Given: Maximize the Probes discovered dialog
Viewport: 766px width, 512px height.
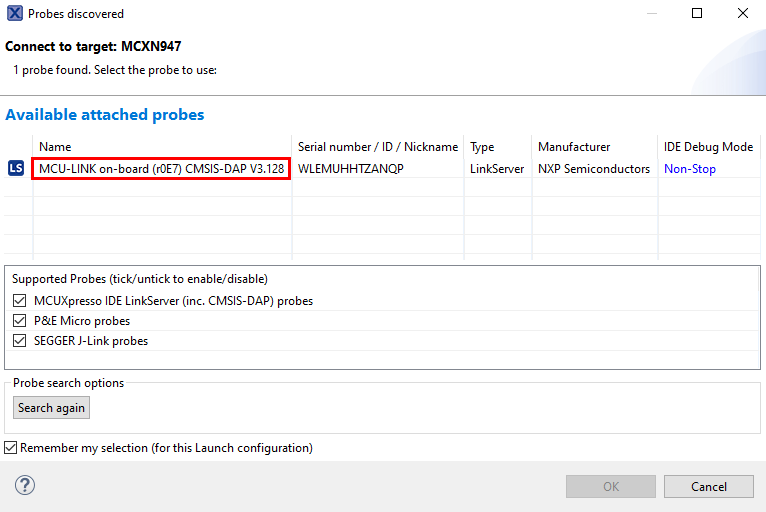Looking at the screenshot, I should (697, 14).
